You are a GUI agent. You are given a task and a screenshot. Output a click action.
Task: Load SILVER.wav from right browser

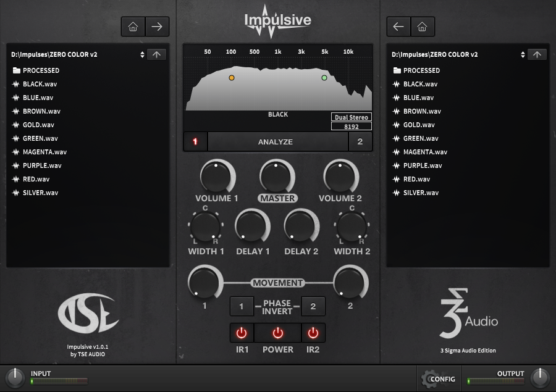[x=415, y=193]
